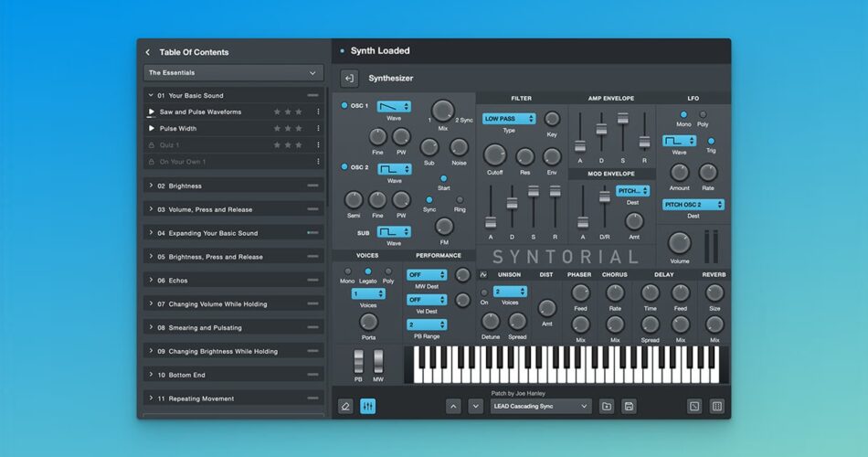Screen dimensions: 868x457
Task: Click the Amp Envelope Sustain slider
Action: [x=623, y=120]
